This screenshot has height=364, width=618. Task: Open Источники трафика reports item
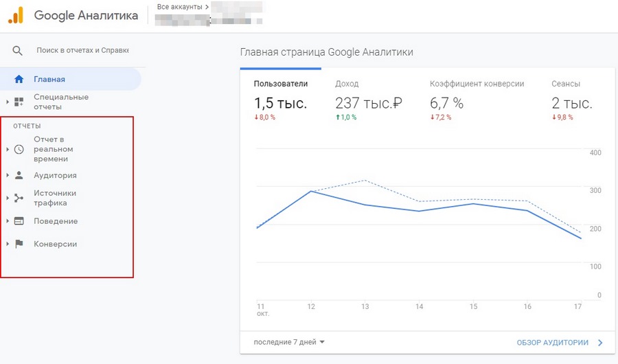tap(55, 198)
